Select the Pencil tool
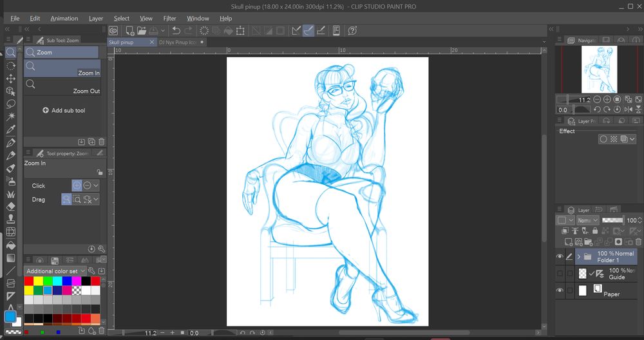Screen dimensions: 644x340 [x=11, y=155]
